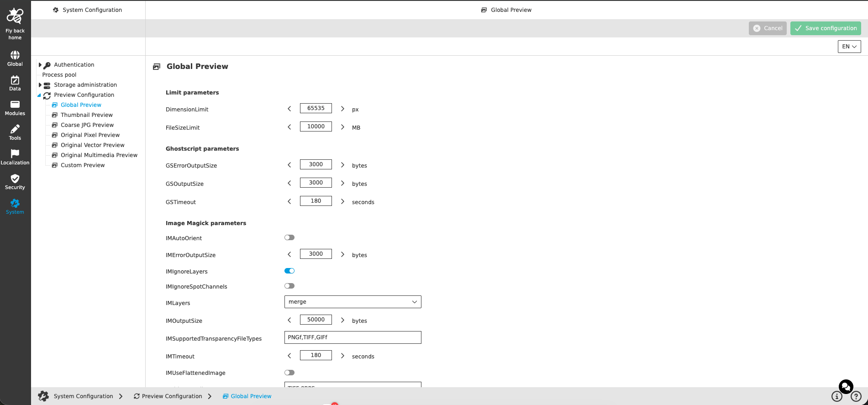Select Global Preview in the tree
Image resolution: width=868 pixels, height=405 pixels.
point(81,105)
